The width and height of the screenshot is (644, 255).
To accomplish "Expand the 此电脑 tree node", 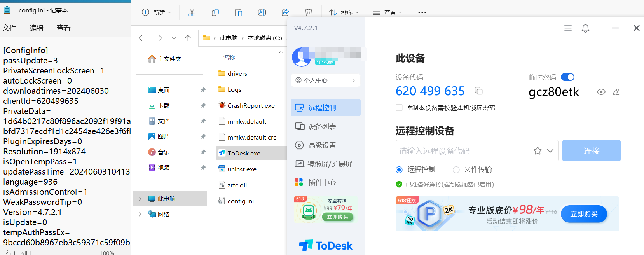I will (140, 199).
